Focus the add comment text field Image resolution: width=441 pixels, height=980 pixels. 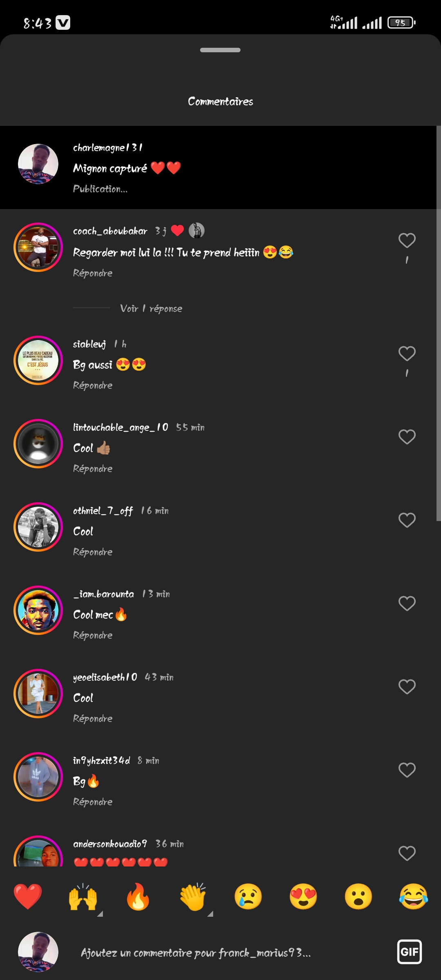coord(196,953)
